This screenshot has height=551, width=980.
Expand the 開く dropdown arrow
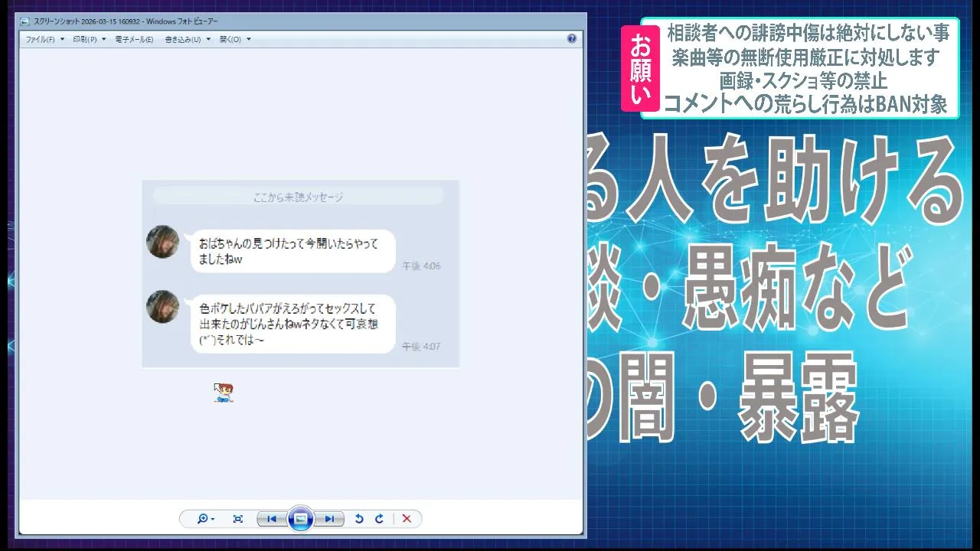(x=248, y=39)
